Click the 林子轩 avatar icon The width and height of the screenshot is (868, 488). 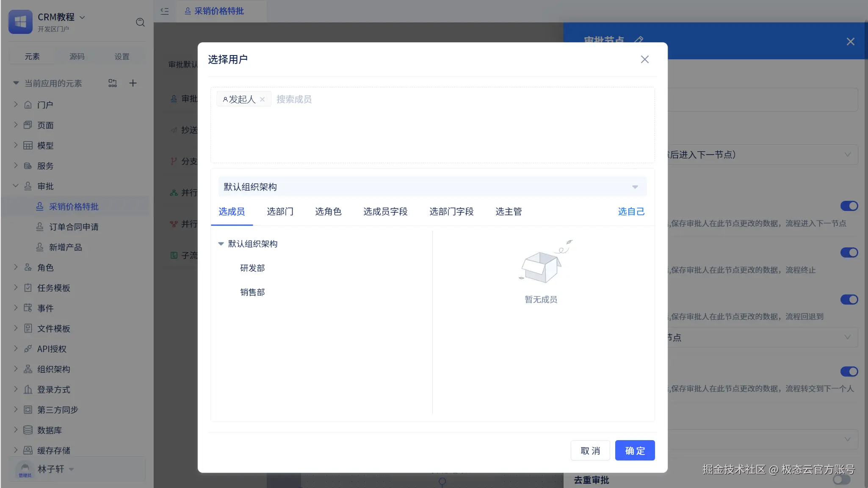(x=25, y=469)
